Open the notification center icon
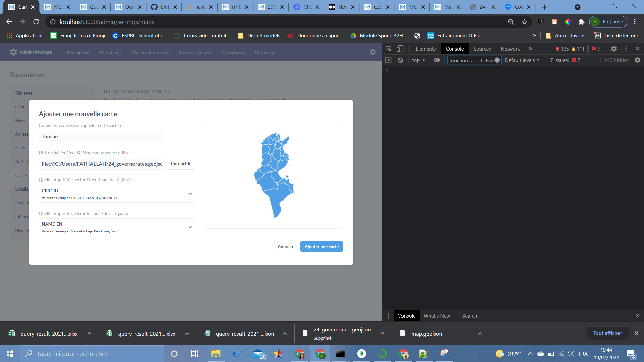This screenshot has height=362, width=644. 631,354
